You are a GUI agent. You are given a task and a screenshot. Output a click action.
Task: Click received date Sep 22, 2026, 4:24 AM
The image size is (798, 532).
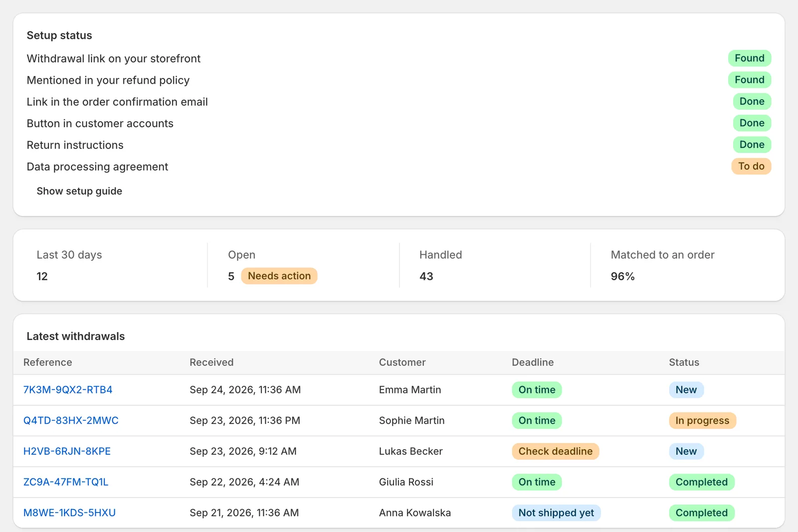click(x=244, y=482)
